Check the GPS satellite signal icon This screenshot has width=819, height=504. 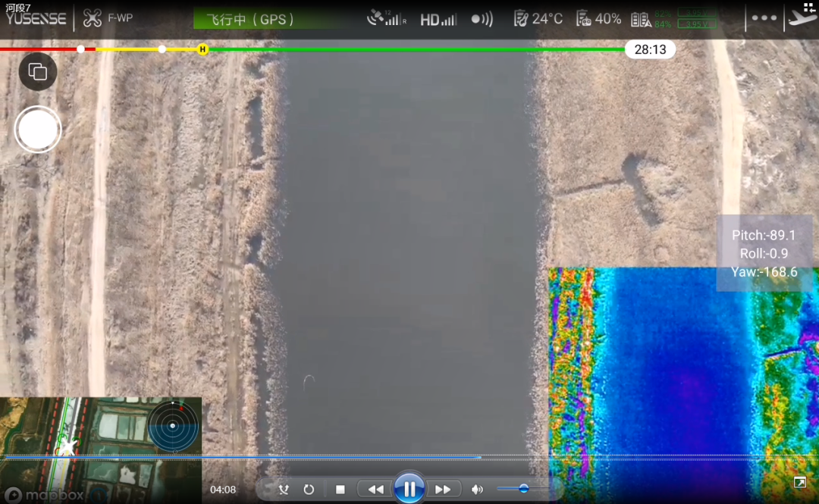click(x=386, y=18)
